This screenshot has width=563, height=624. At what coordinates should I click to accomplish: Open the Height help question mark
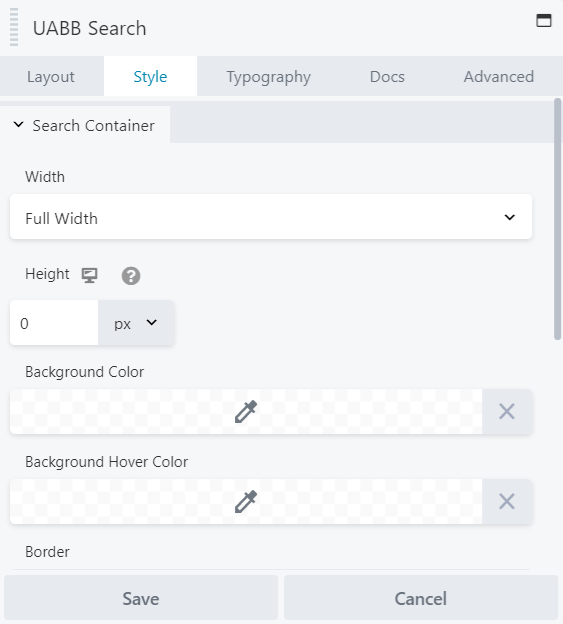click(x=131, y=275)
